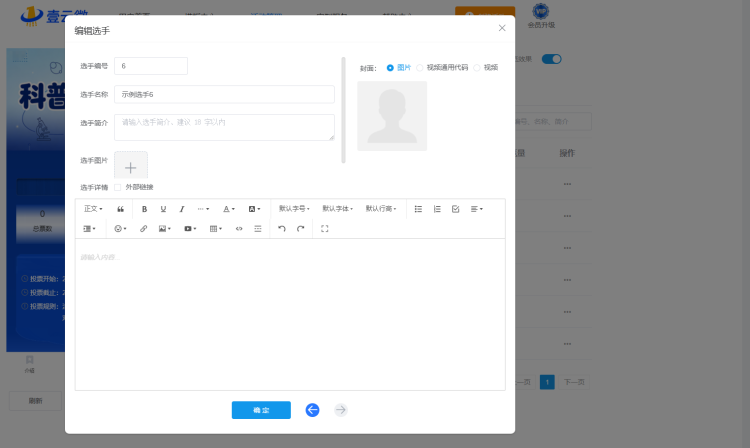
Task: Enter fullscreen editor mode
Action: tap(325, 229)
